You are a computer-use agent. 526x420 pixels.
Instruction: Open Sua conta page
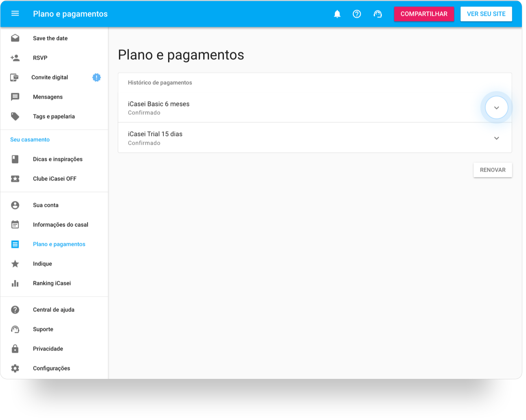pos(54,205)
